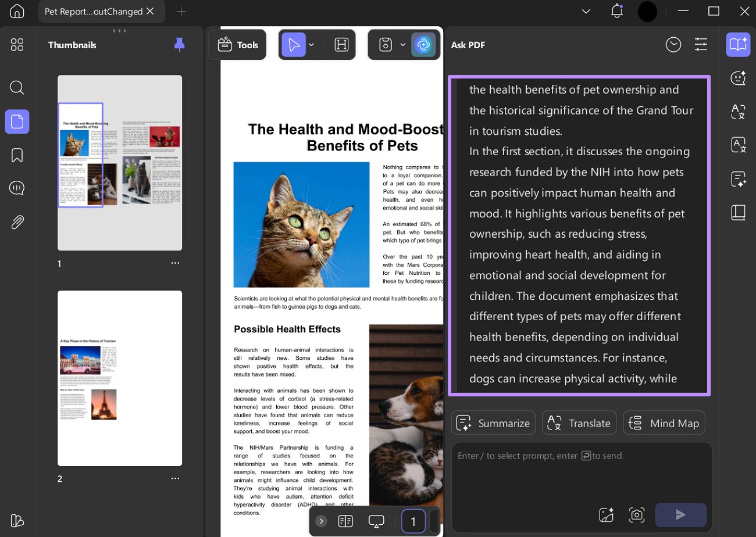Pin the Thumbnails panel

pos(180,45)
